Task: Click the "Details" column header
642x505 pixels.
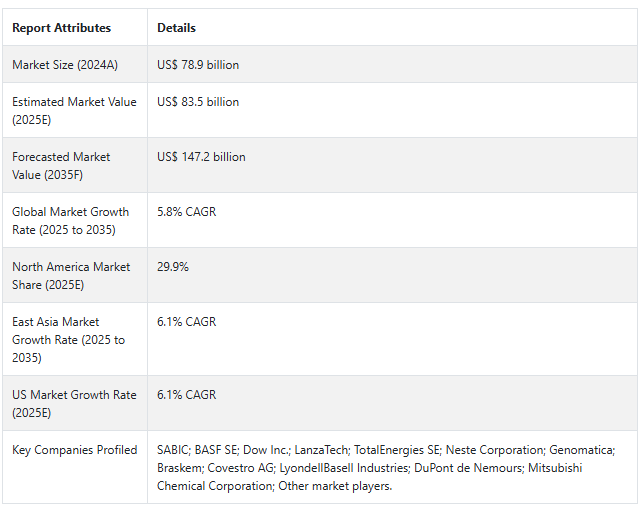Action: tap(177, 28)
